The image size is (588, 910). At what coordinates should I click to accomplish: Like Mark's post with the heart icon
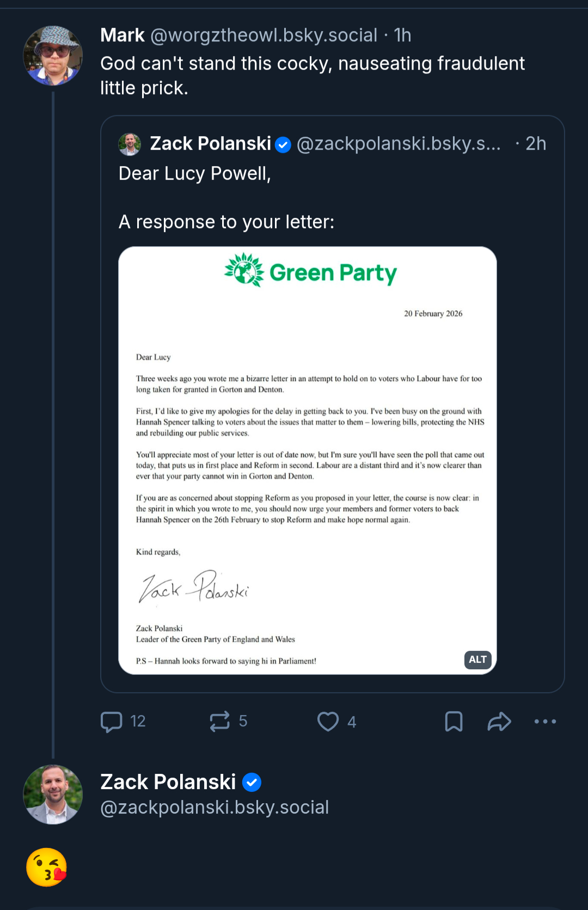pyautogui.click(x=328, y=722)
